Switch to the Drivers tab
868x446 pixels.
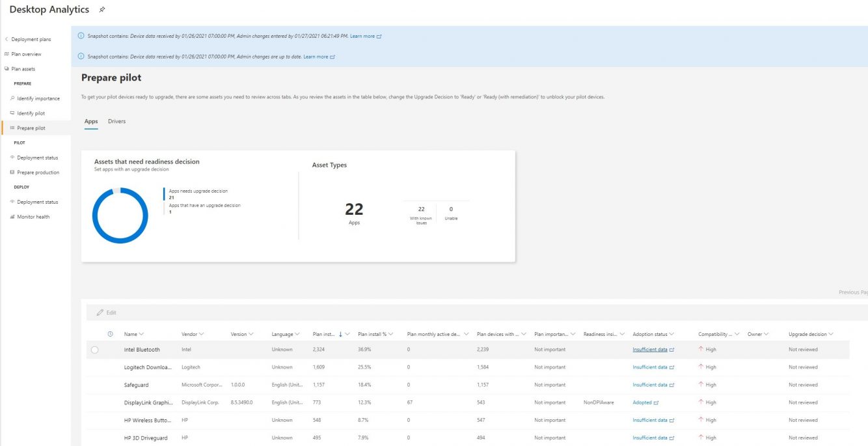[x=116, y=121]
